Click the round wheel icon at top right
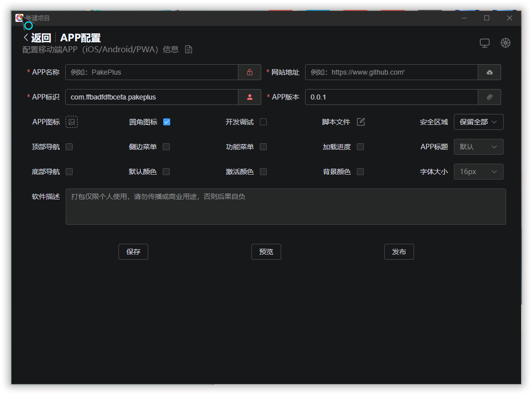 point(506,43)
